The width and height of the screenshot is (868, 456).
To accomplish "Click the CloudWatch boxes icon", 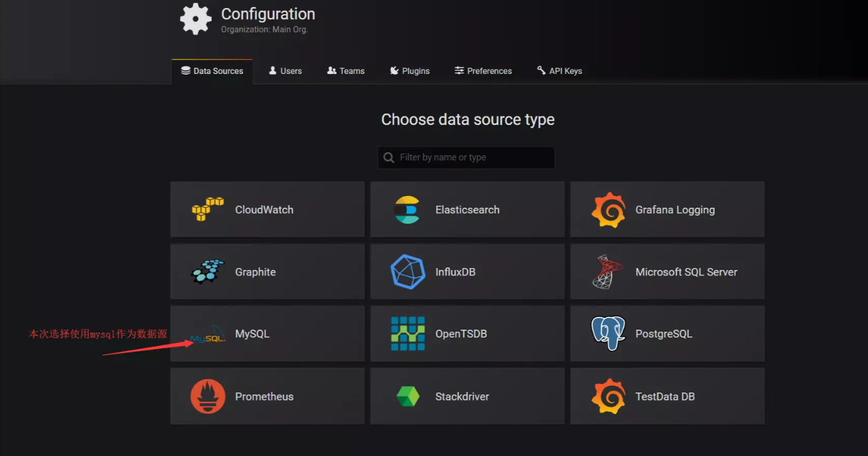I will click(207, 210).
